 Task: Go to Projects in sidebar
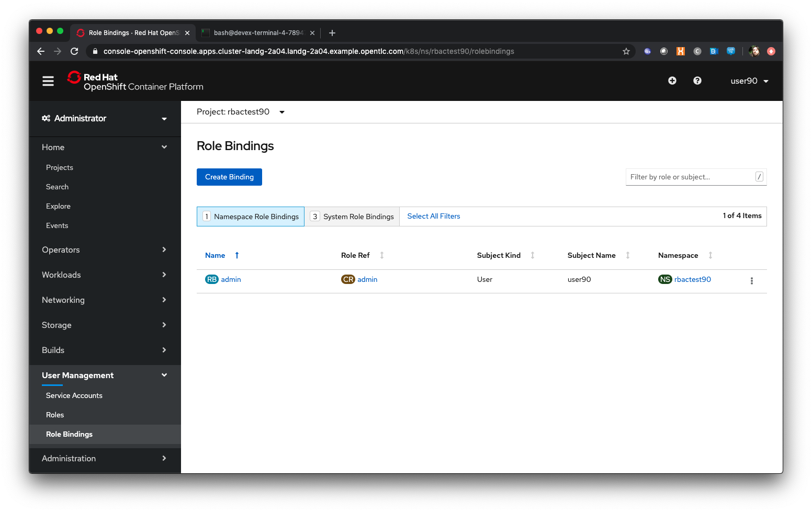[60, 167]
